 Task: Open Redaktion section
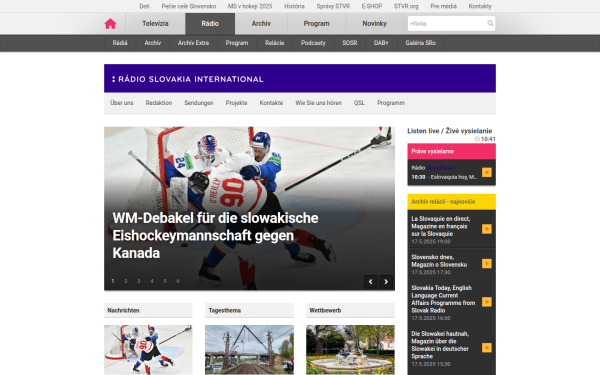[159, 103]
